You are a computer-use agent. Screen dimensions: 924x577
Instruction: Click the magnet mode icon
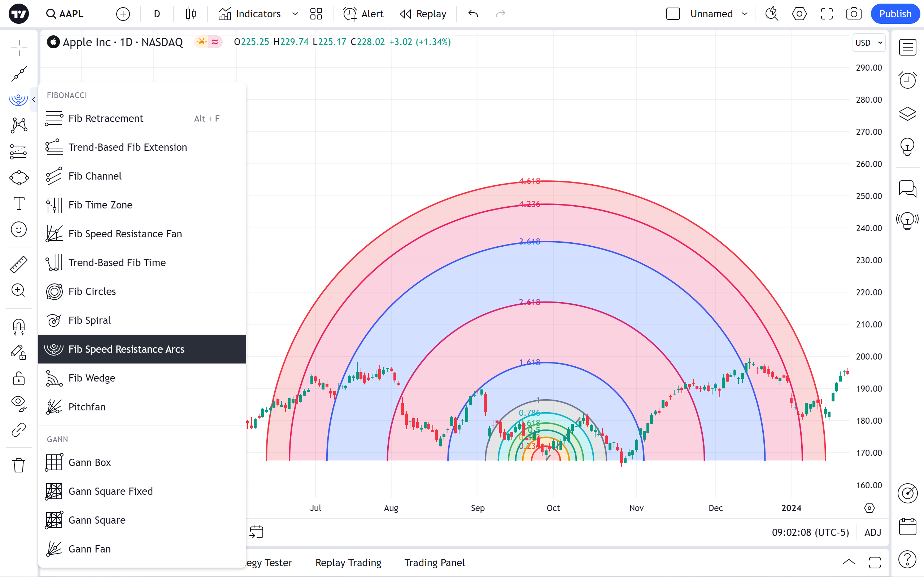click(19, 326)
